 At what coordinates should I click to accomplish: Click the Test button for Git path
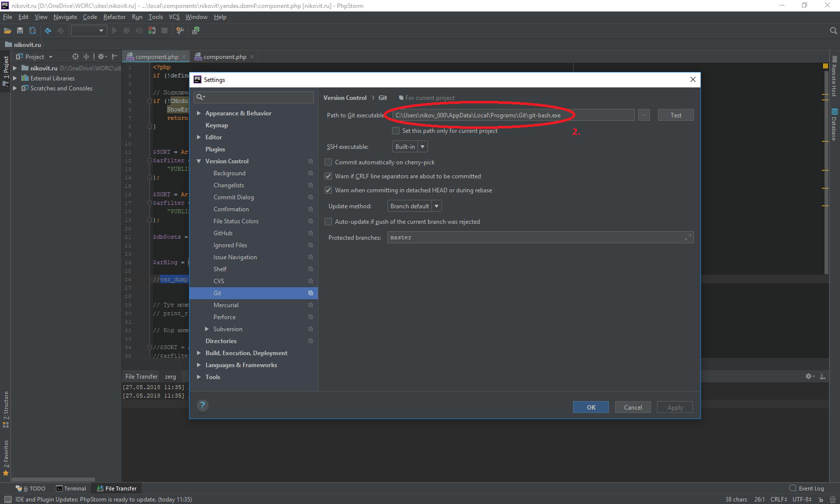[676, 115]
